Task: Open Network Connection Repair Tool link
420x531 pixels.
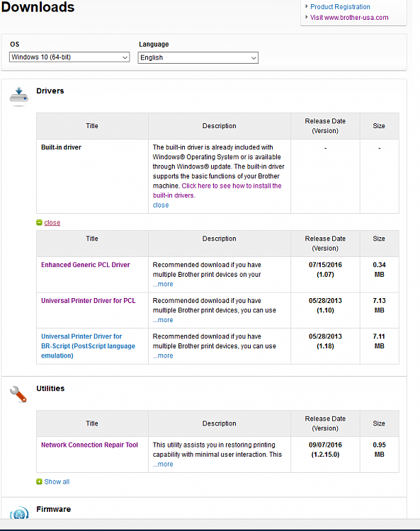Action: tap(89, 445)
